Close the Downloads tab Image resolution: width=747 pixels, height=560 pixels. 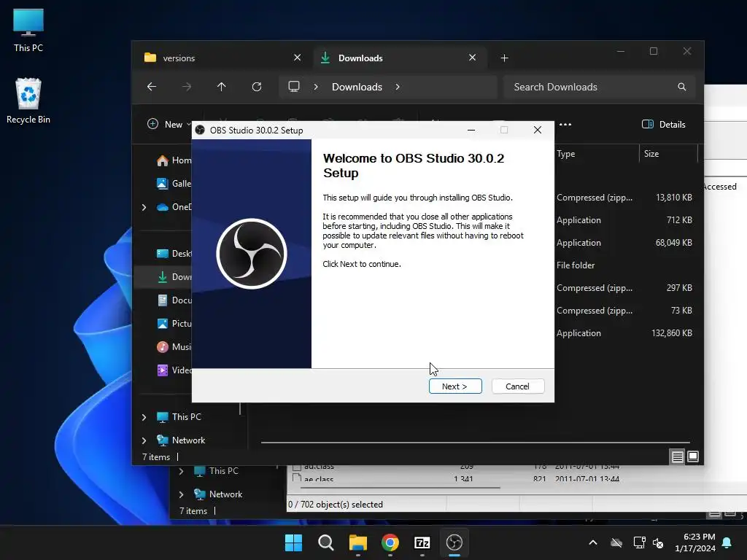472,58
